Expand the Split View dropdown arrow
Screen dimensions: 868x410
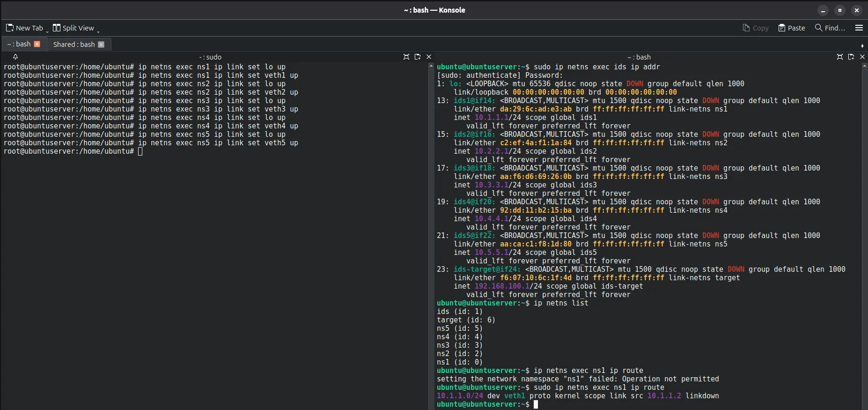98,32
